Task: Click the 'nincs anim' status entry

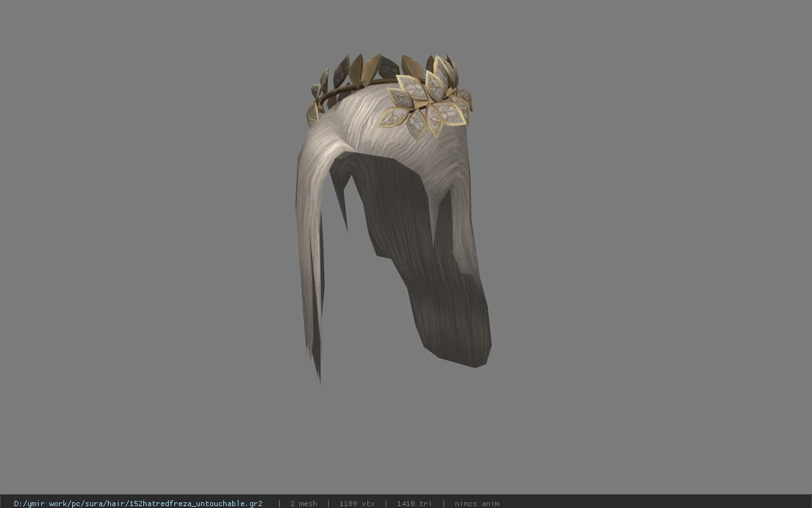Action: click(477, 504)
